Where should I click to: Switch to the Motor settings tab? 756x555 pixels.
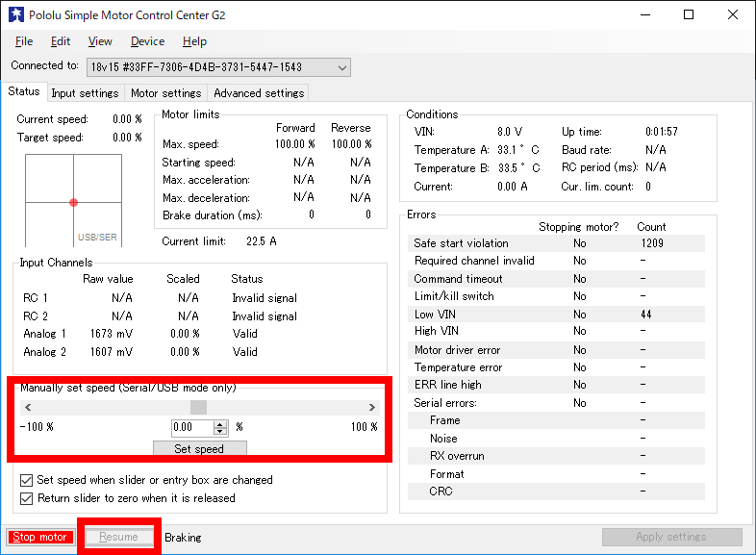pyautogui.click(x=165, y=93)
